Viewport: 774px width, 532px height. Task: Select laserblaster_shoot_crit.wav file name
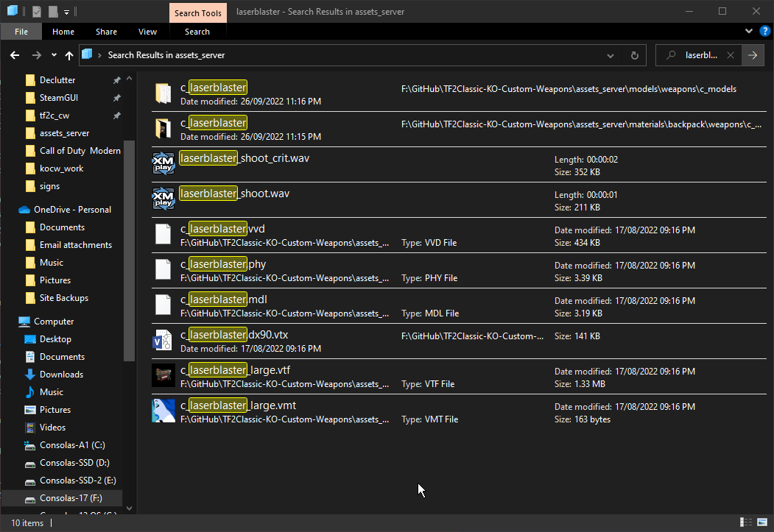point(244,158)
